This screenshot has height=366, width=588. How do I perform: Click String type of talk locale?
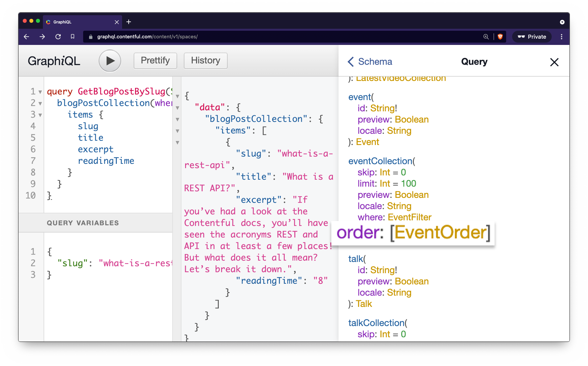point(399,293)
